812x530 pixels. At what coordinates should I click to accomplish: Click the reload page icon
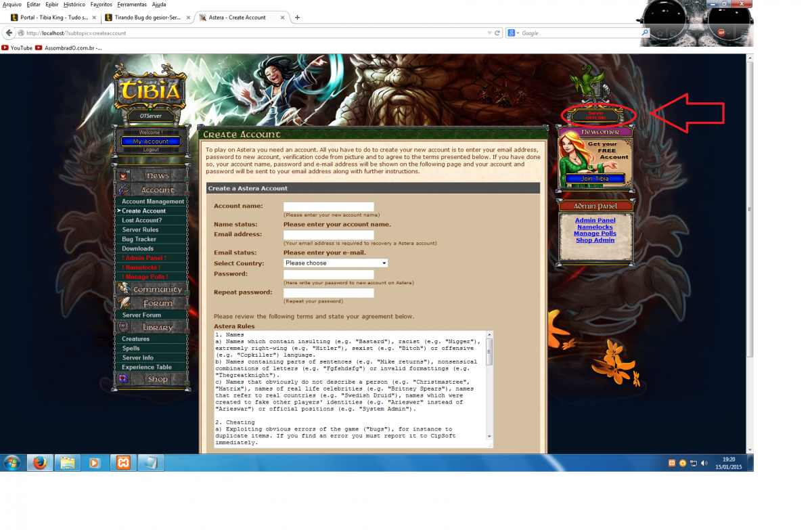click(x=497, y=32)
